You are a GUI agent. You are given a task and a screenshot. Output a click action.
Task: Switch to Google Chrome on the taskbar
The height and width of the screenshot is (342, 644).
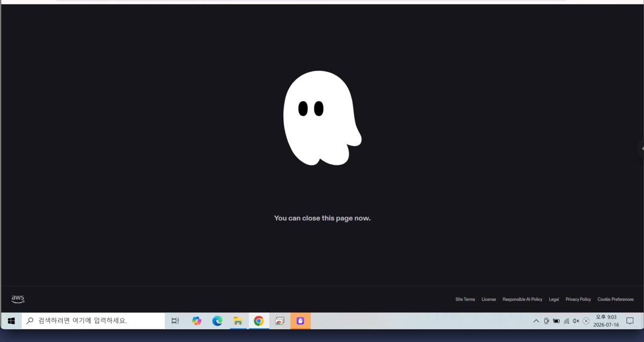coord(259,321)
